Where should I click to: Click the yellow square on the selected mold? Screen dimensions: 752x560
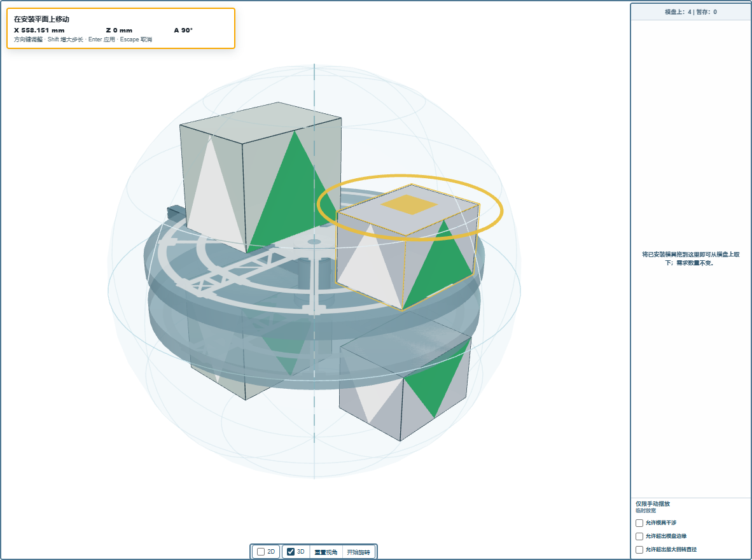click(x=408, y=204)
